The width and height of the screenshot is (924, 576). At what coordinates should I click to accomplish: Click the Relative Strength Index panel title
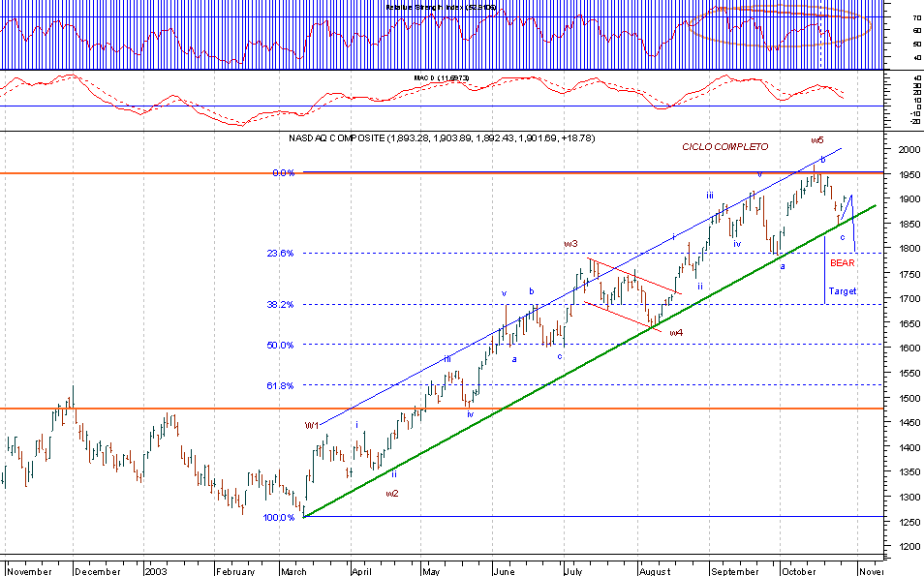442,7
